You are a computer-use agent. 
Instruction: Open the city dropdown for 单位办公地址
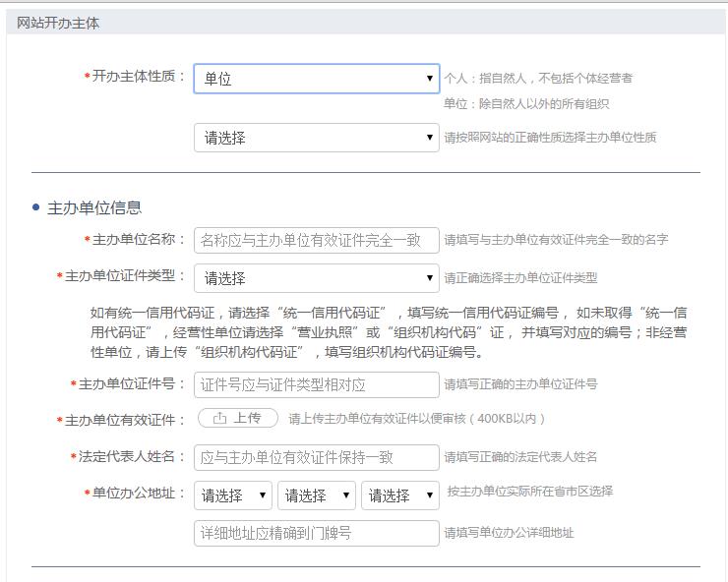(317, 495)
